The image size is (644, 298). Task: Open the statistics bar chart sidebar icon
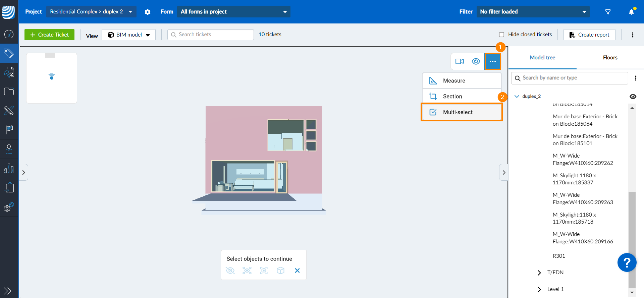(x=9, y=169)
